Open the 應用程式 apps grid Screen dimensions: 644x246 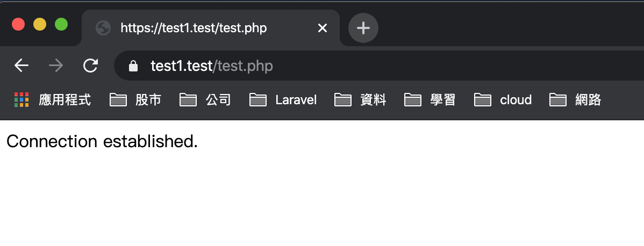(52, 100)
